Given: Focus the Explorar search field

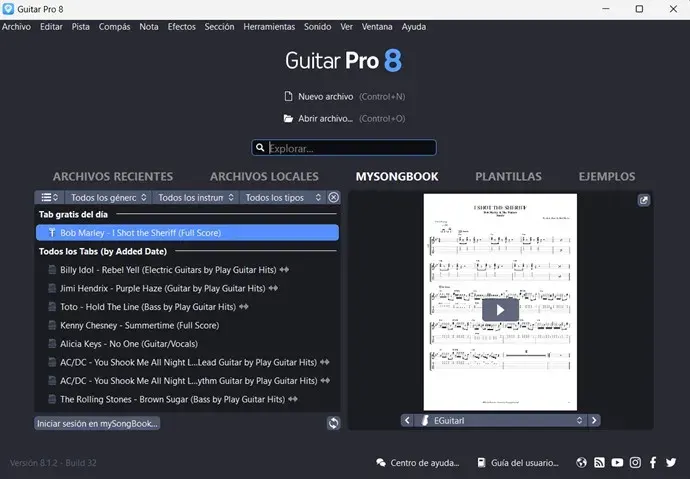Looking at the screenshot, I should coord(344,148).
